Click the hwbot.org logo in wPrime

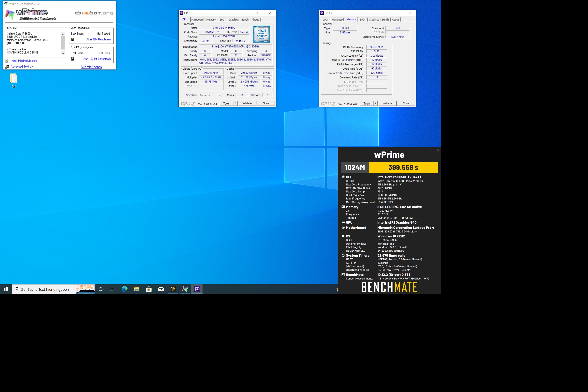tap(94, 13)
